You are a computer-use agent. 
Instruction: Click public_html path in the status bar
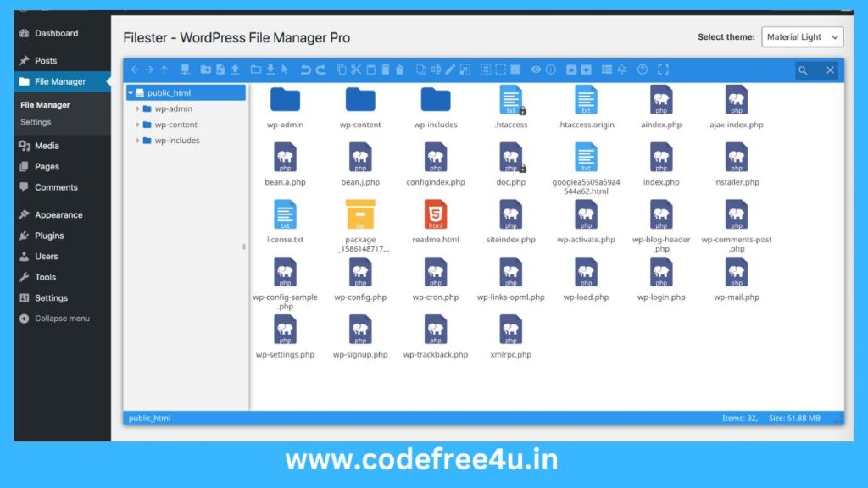pyautogui.click(x=149, y=419)
